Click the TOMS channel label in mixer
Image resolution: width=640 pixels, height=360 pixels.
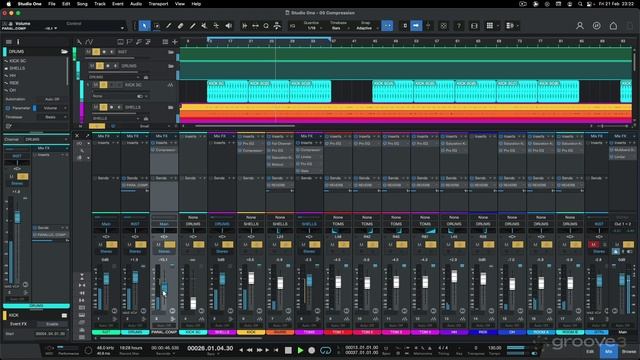click(x=309, y=332)
